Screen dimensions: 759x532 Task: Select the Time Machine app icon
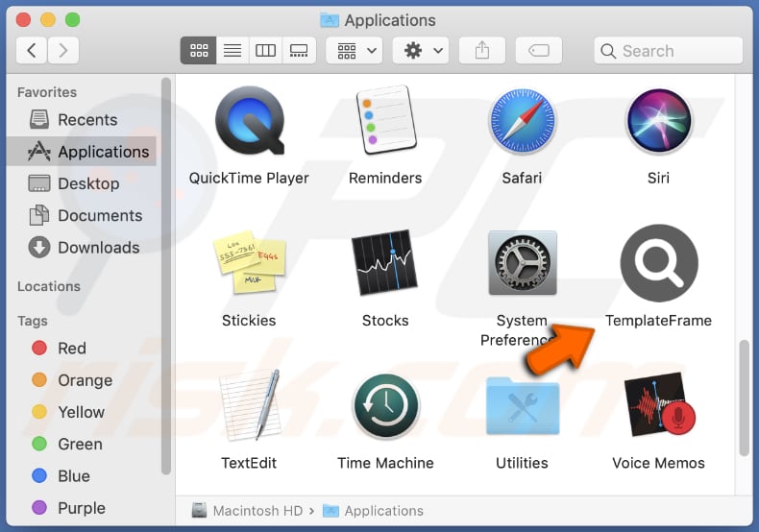pos(386,406)
